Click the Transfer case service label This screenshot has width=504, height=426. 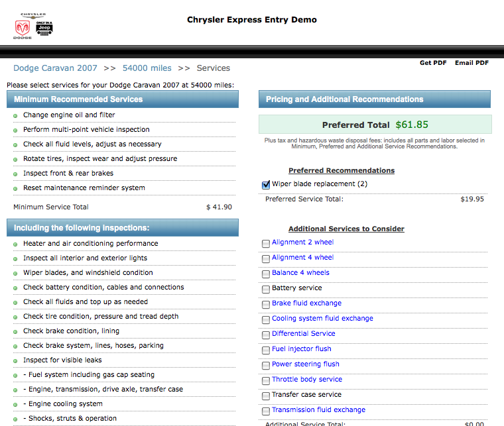click(306, 395)
